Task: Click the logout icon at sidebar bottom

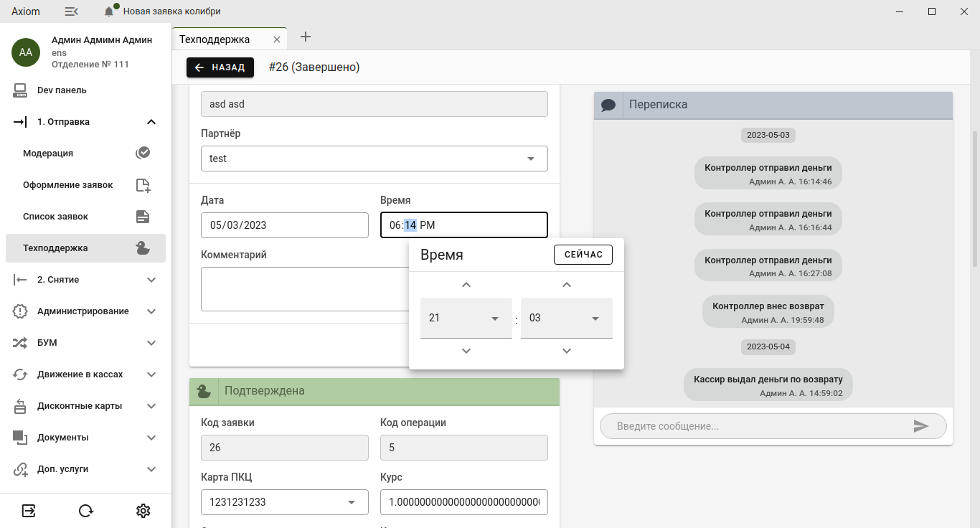Action: point(29,511)
